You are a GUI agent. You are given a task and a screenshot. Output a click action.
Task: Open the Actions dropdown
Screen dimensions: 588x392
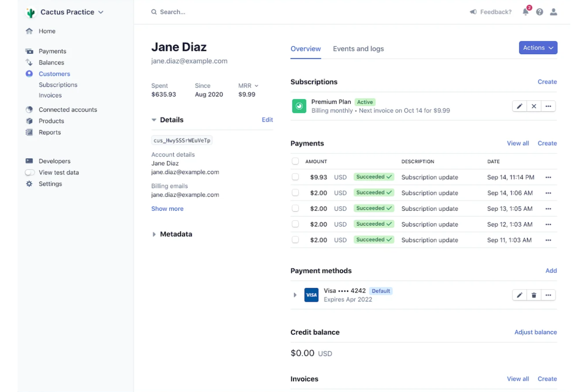click(x=538, y=47)
